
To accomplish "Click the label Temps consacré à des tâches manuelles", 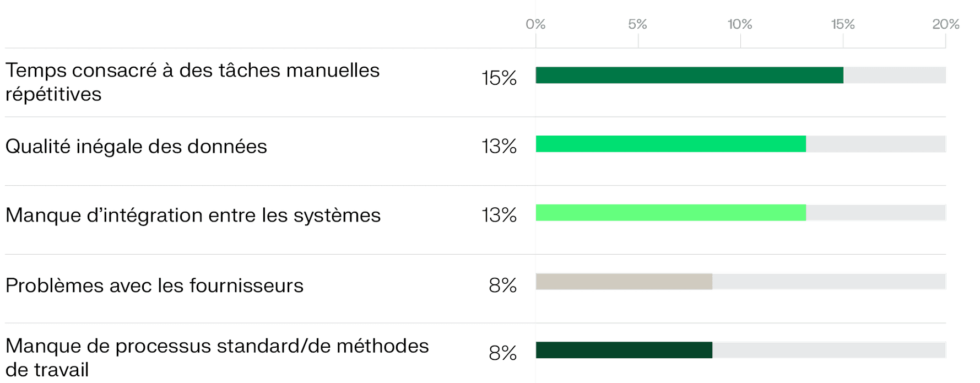I will 192,82.
